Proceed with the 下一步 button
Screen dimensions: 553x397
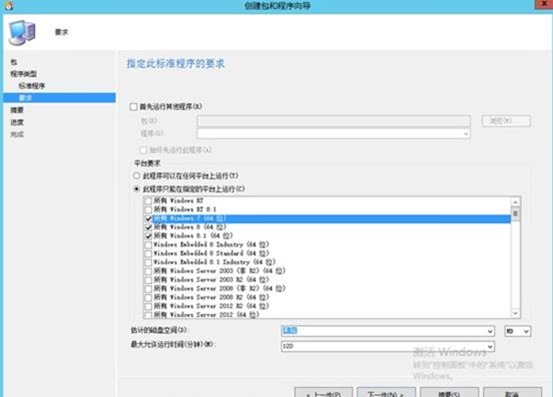click(386, 392)
